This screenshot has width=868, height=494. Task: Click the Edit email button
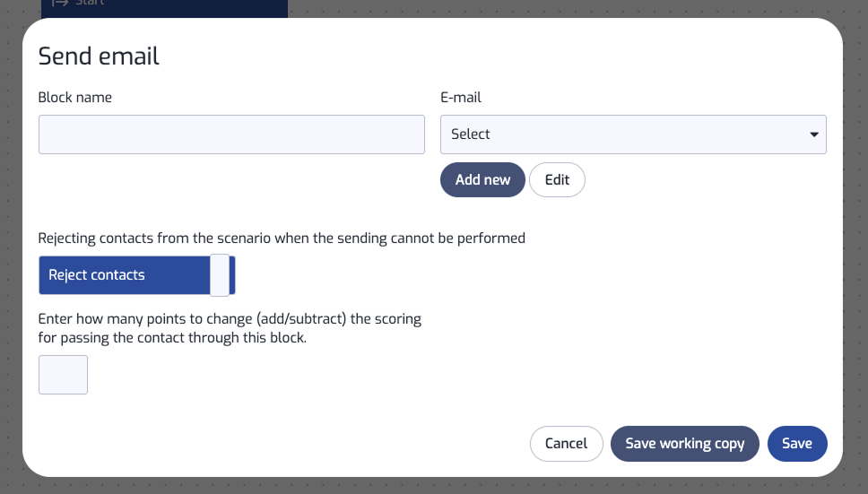pyautogui.click(x=557, y=180)
